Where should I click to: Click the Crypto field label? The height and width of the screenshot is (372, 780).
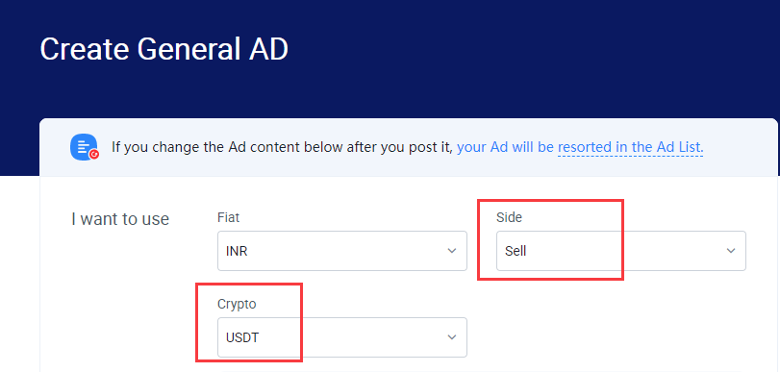tap(237, 304)
